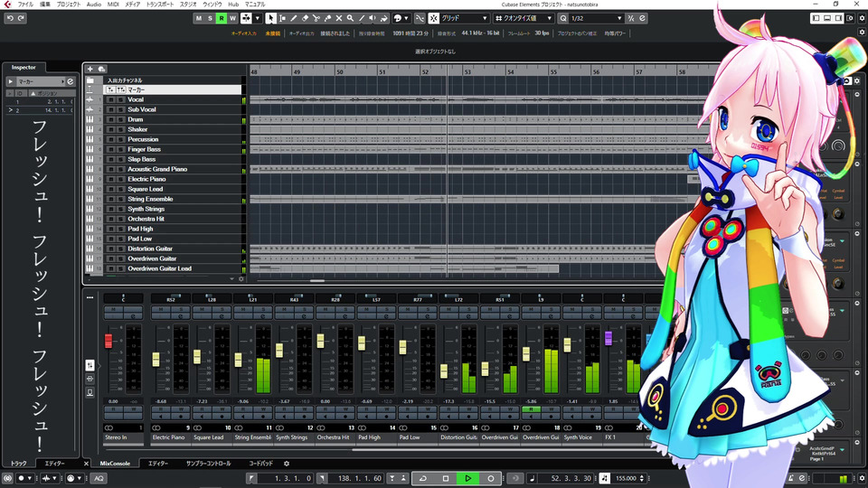Click the Add Track plus icon

(x=90, y=70)
